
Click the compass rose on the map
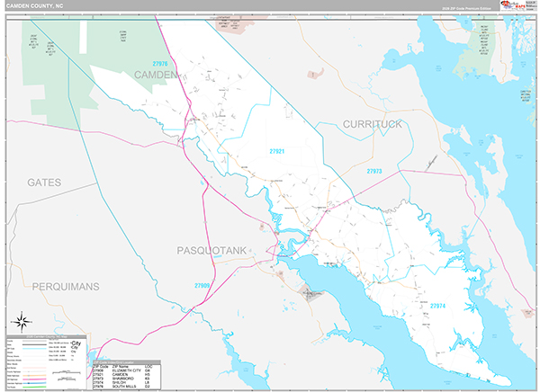pos(22,322)
